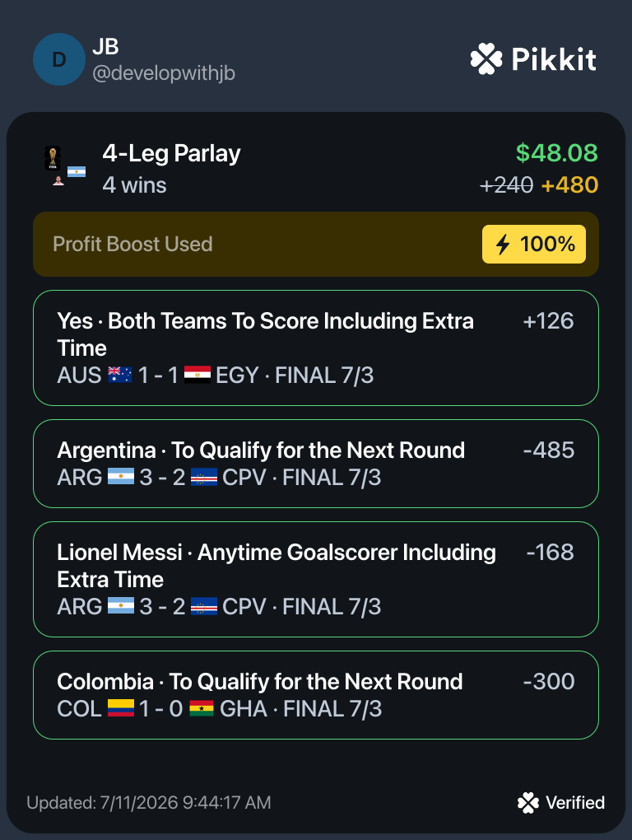Viewport: 632px width, 840px height.
Task: Click the small Argentina flag beside the trophy
Action: coord(77,172)
